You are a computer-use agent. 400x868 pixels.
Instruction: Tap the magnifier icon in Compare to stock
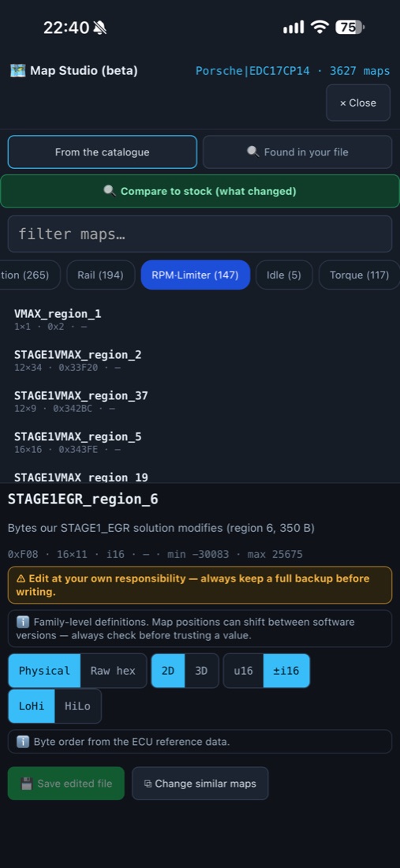click(x=110, y=191)
